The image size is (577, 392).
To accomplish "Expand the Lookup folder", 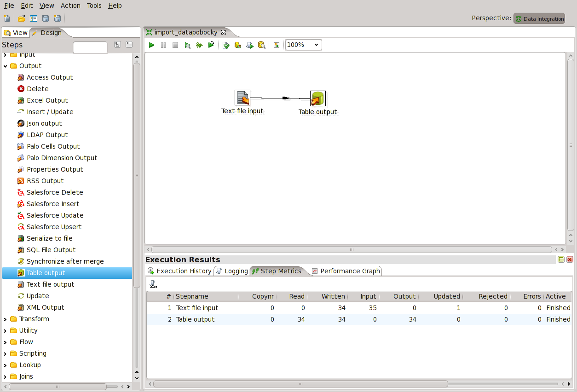I will coord(5,365).
